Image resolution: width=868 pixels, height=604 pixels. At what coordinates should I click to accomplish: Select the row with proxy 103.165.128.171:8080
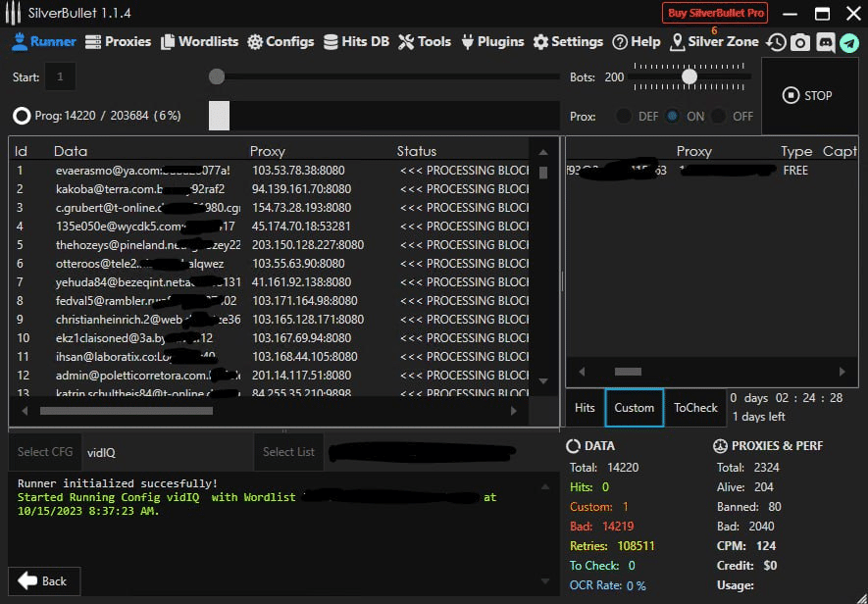[x=270, y=320]
